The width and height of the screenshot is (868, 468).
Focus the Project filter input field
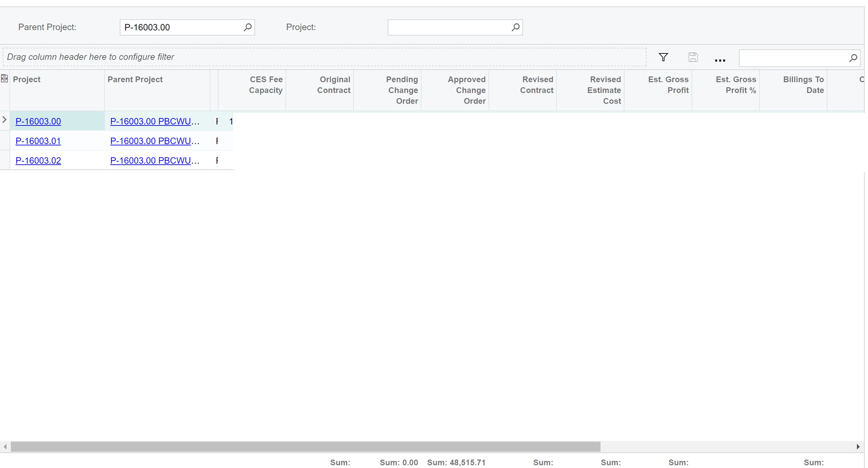448,27
